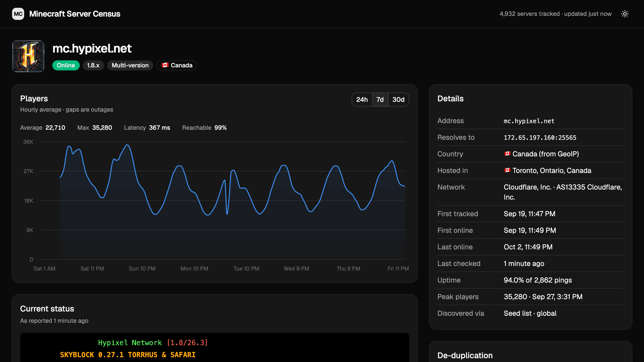Click First tracked value Sep 19, 11:47 PM
The image size is (644, 362).
(530, 214)
